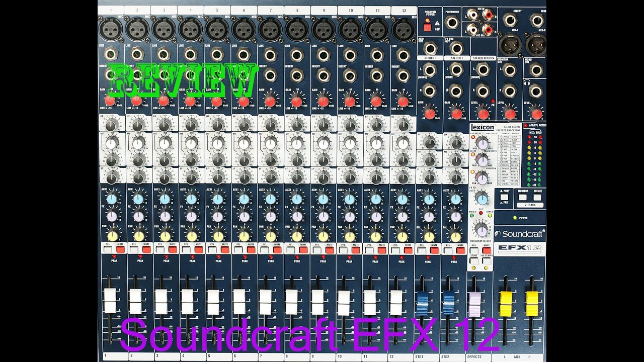Click the STEREO 1 left input jack
Image resolution: width=644 pixels, height=362 pixels.
coord(430,69)
